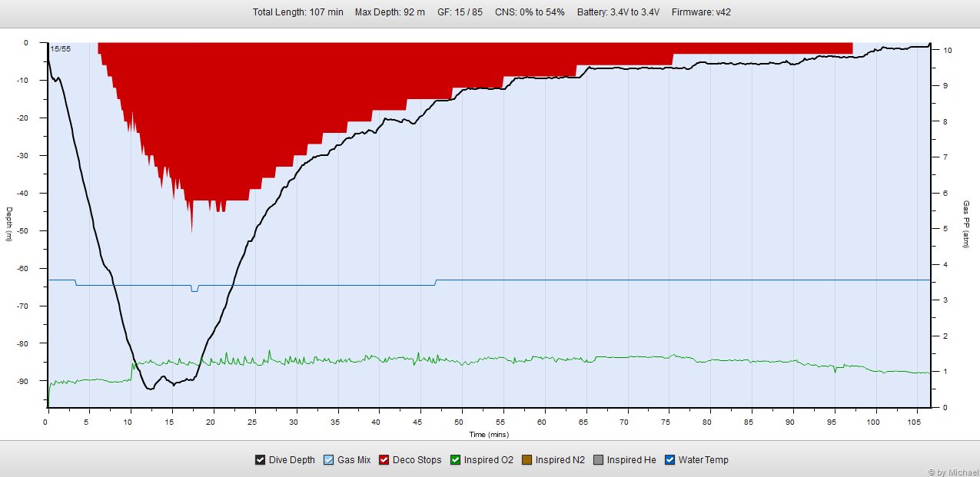The height and width of the screenshot is (477, 980).
Task: Click the Depth (m) axis title
Action: tap(9, 224)
